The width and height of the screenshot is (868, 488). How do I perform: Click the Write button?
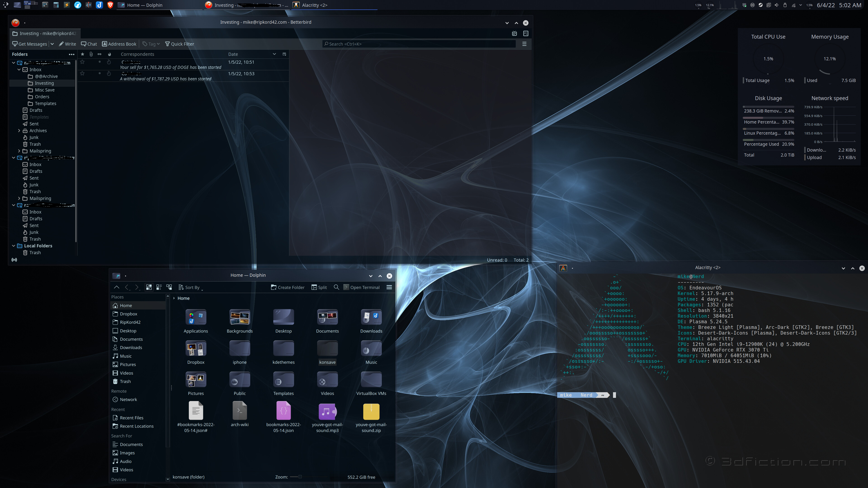pyautogui.click(x=67, y=44)
